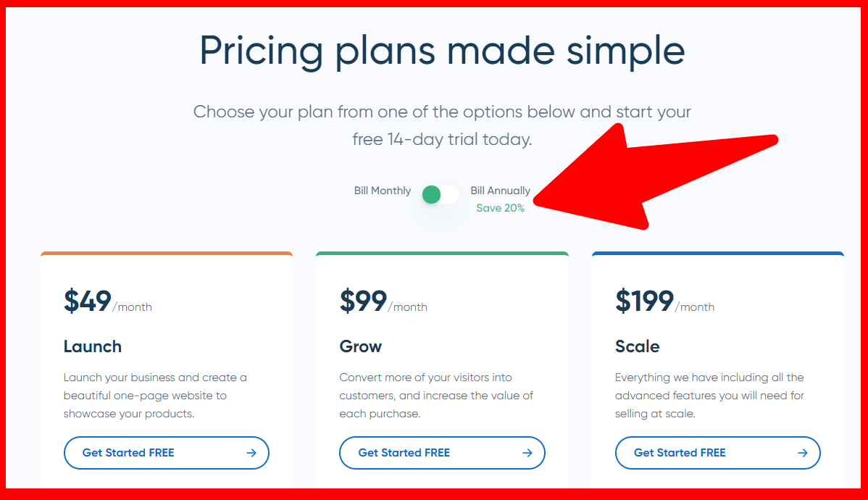The image size is (868, 500).
Task: Click the $99 per month price
Action: point(383,301)
